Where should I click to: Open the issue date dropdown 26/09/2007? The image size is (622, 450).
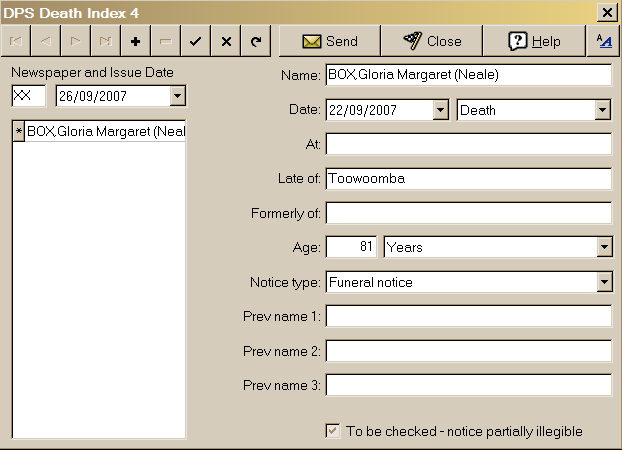point(177,96)
